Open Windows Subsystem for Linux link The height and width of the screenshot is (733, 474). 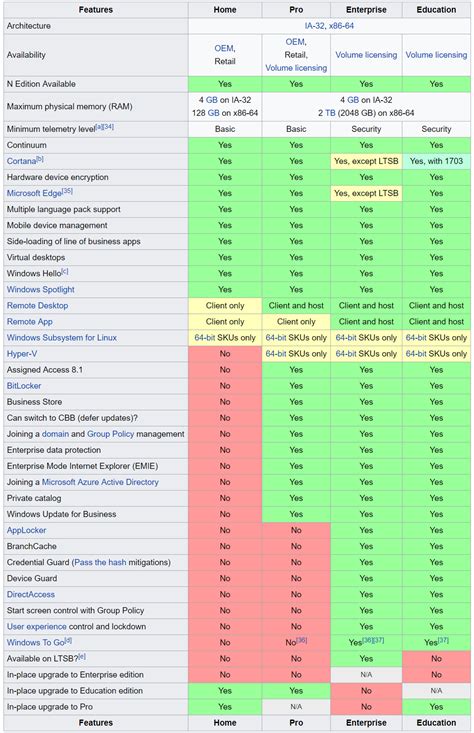(62, 338)
